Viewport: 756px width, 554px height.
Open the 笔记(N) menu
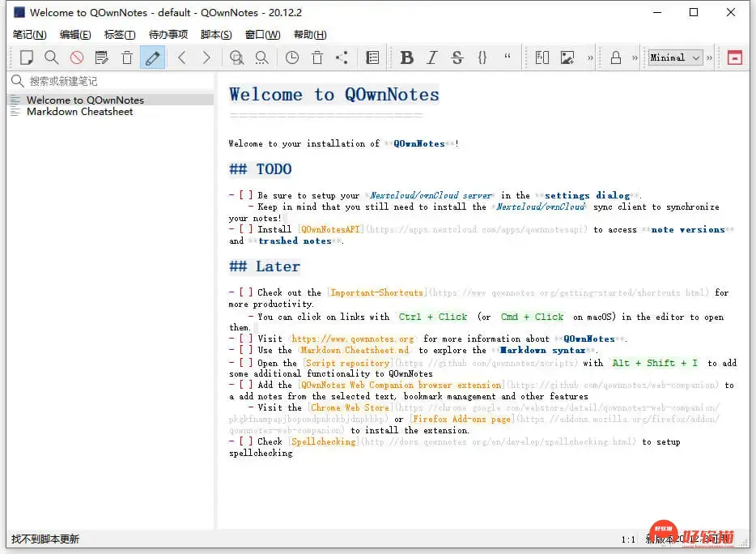coord(29,35)
